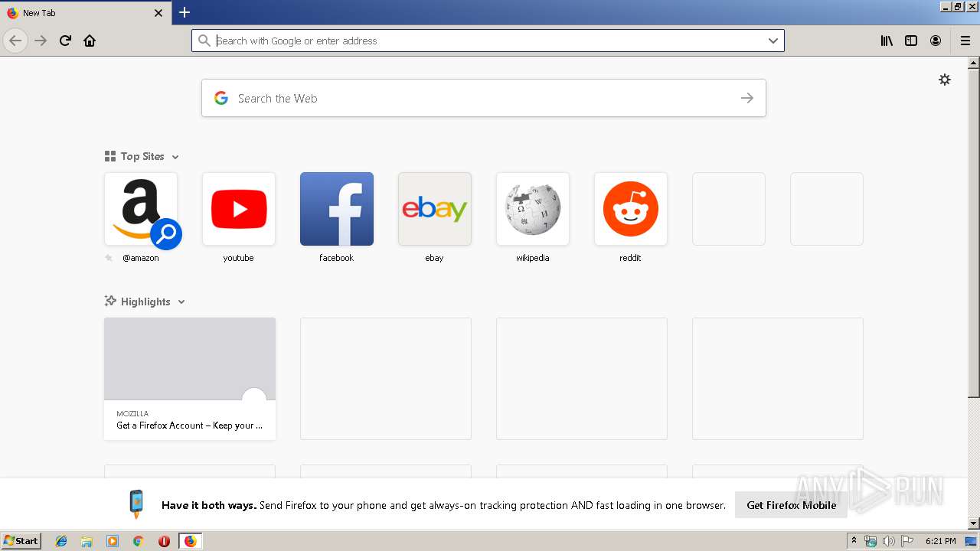Open the address bar history dropdown arrow

click(x=773, y=41)
